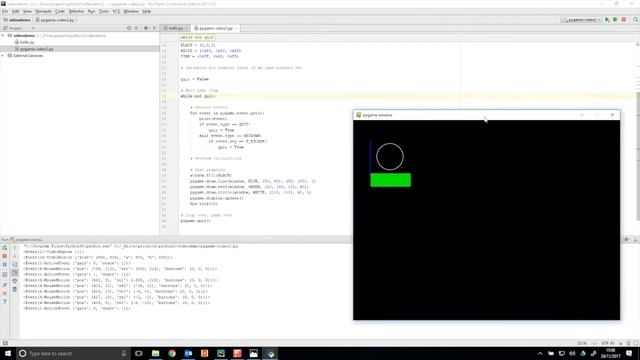Click red Stop icon in Run panel
Screen dimensions: 640x360
(x=4, y=256)
